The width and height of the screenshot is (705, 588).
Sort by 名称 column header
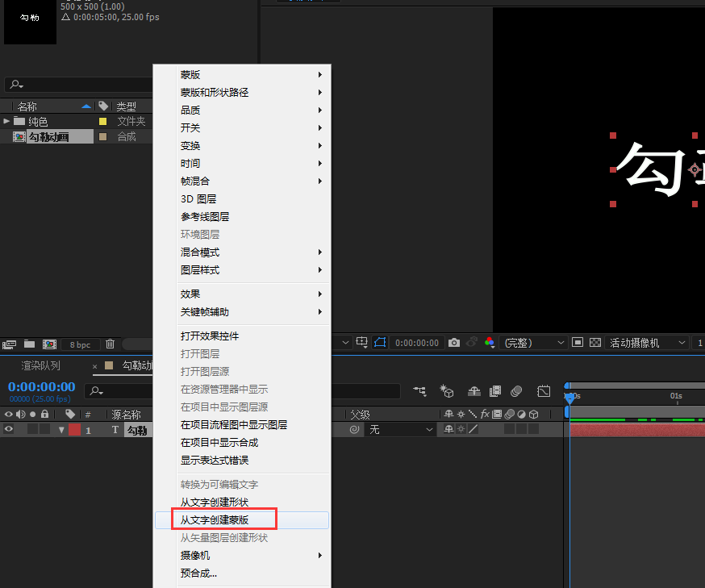tap(27, 106)
